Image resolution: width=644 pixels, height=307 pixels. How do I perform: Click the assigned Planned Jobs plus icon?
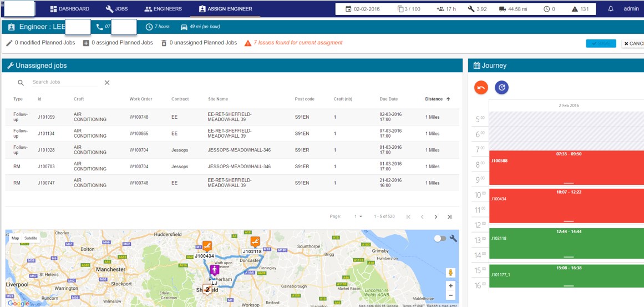(86, 43)
